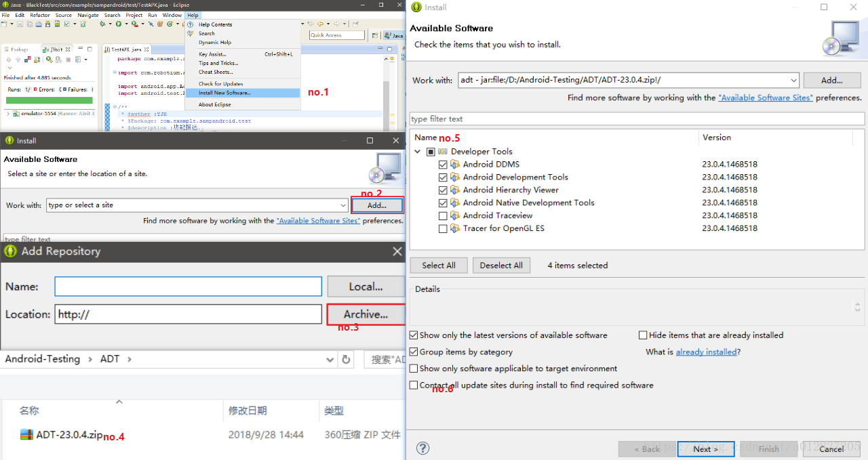This screenshot has height=460, width=868.
Task: Click Add... beside 'type or select a site'
Action: (x=377, y=205)
